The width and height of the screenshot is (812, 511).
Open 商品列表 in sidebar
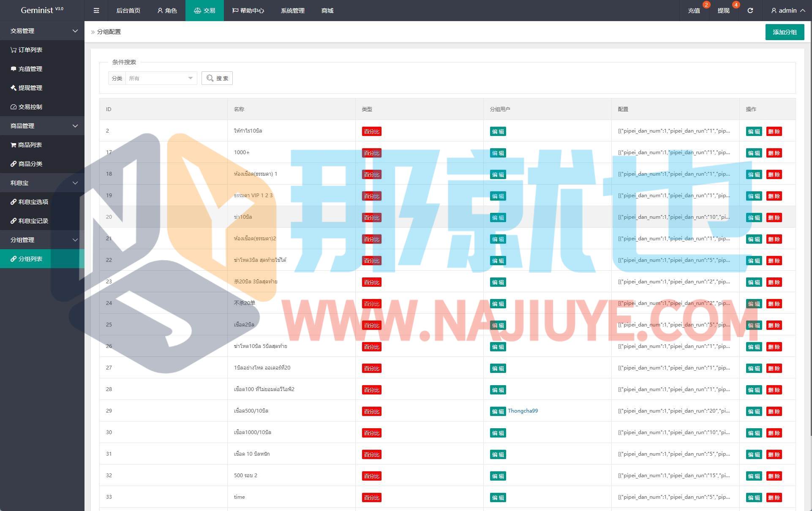30,145
